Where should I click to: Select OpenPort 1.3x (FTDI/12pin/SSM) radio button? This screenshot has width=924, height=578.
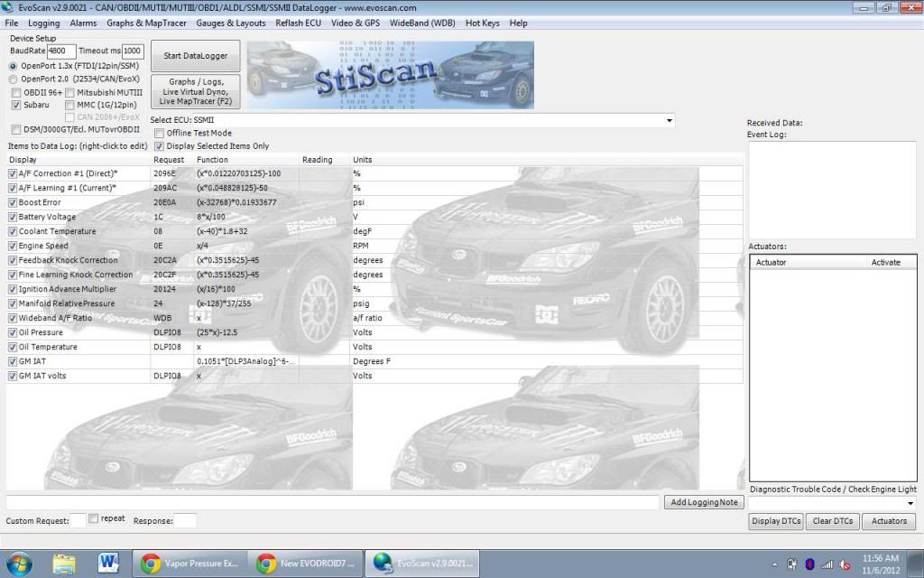click(x=13, y=66)
